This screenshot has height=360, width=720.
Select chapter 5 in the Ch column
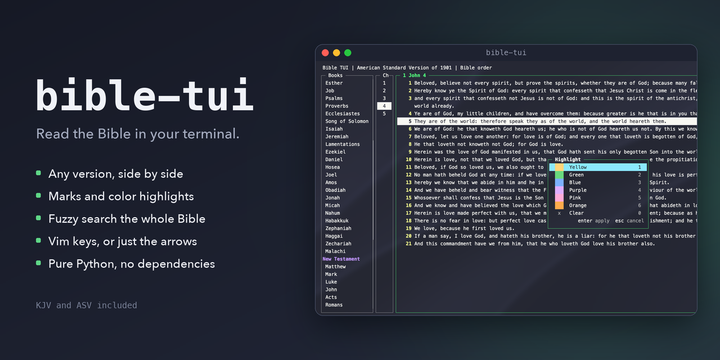[384, 113]
